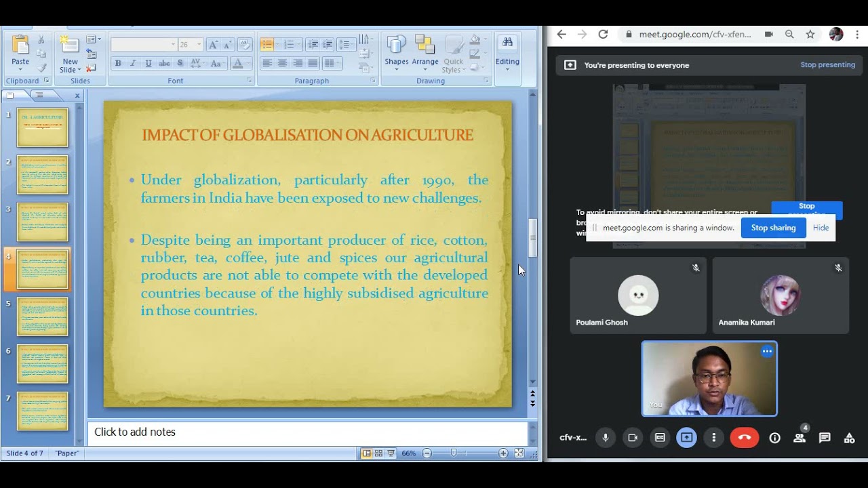
Task: Click the Paste clipboard icon
Action: (x=20, y=45)
